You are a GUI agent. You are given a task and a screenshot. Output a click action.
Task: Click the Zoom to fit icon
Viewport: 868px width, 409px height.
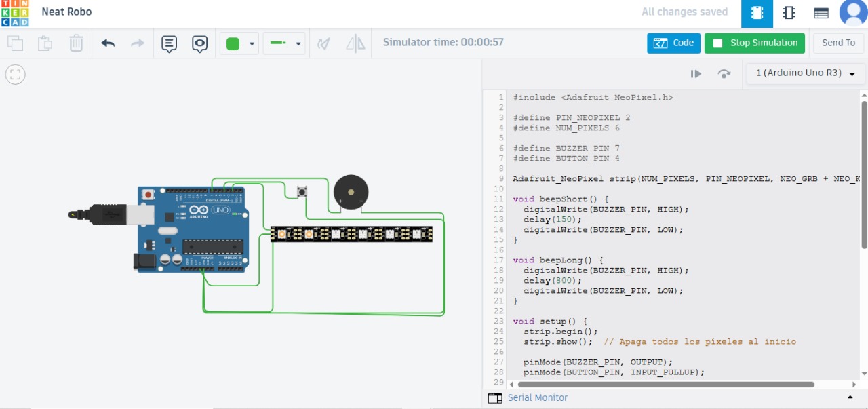[15, 74]
